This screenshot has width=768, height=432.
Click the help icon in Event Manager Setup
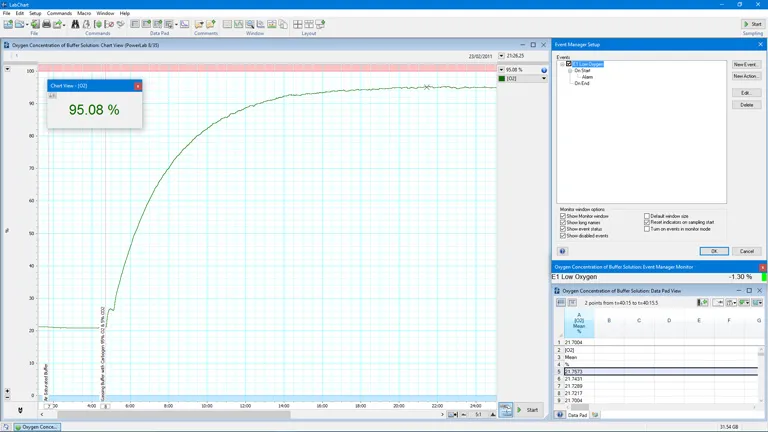click(563, 251)
